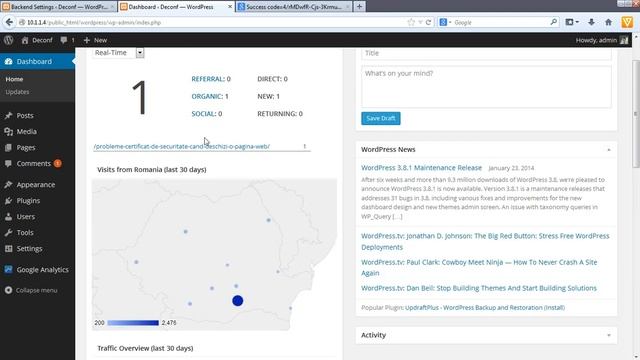Open browser downloads arrow icon
The image size is (640, 360).
pyautogui.click(x=591, y=22)
